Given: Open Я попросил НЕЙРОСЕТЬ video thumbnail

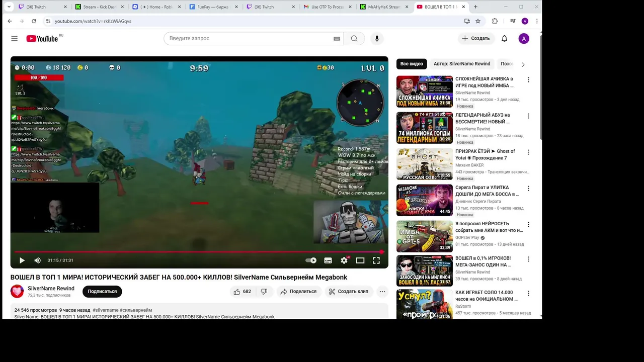Looking at the screenshot, I should (425, 236).
